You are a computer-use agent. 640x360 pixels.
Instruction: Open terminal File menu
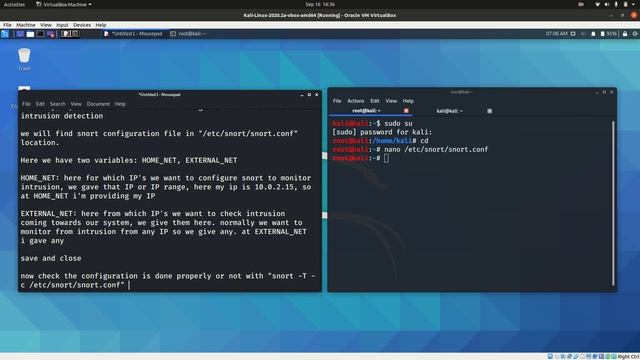[337, 101]
